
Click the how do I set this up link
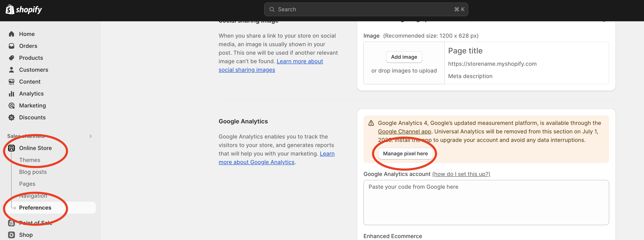(461, 174)
